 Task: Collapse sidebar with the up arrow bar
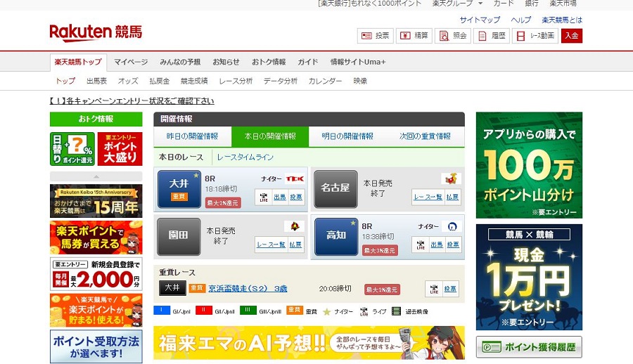tap(96, 176)
